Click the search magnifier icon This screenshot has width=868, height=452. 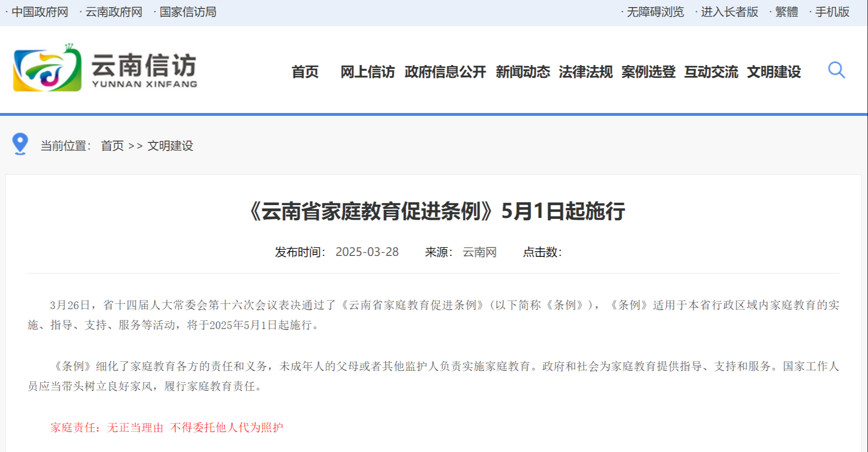pyautogui.click(x=836, y=70)
